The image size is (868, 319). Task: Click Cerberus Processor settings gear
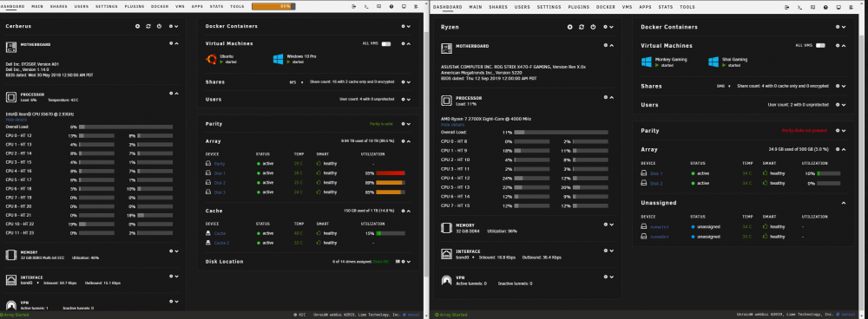170,94
